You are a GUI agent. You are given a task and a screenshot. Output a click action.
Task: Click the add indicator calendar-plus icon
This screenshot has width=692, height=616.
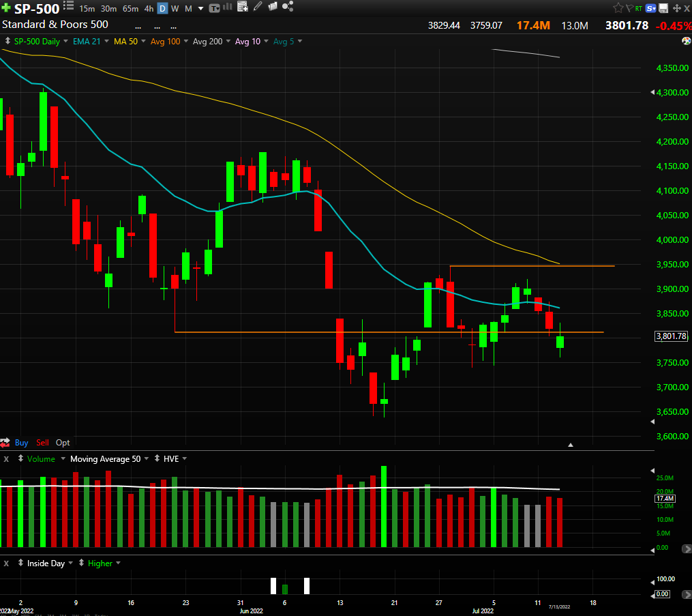click(242, 7)
